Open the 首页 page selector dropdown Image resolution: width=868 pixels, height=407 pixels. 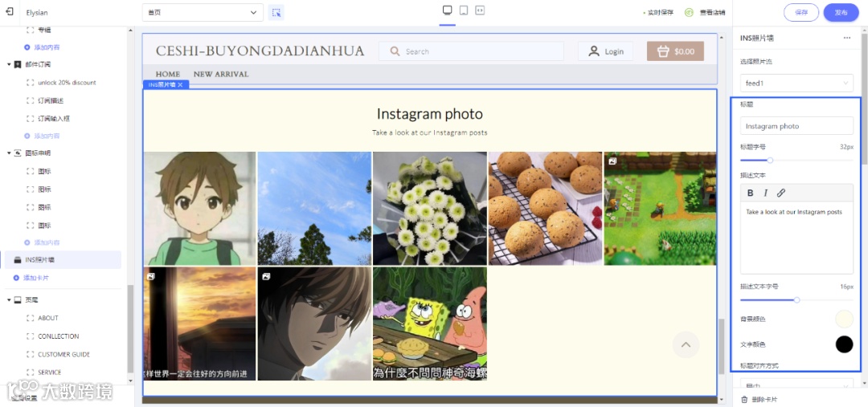[x=203, y=12]
